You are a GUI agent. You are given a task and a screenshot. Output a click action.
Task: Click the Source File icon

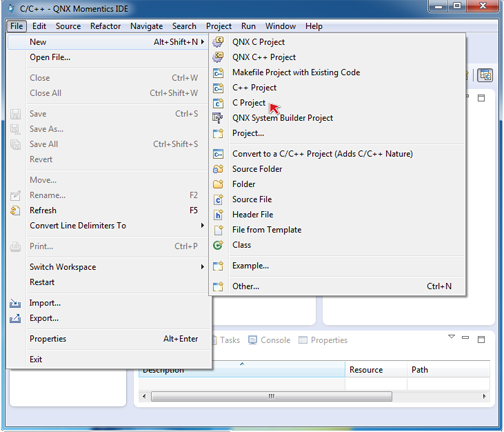218,199
